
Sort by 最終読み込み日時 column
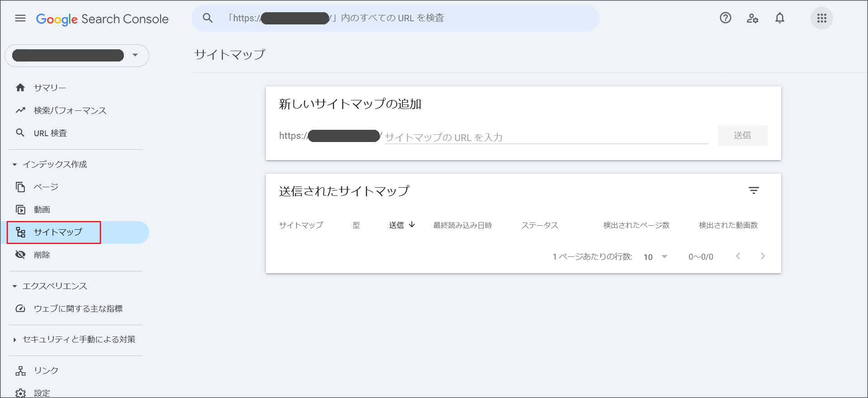pos(462,225)
